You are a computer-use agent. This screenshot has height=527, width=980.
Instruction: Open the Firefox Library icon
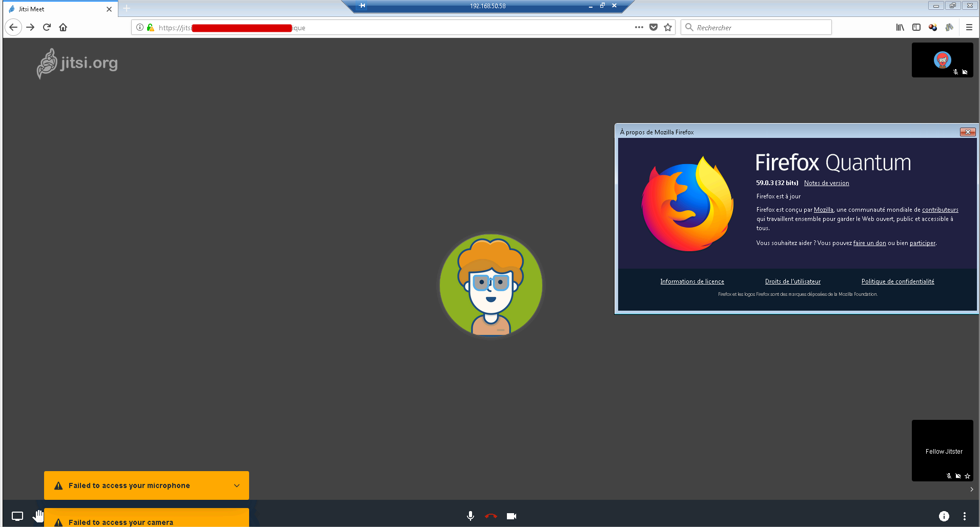tap(900, 28)
